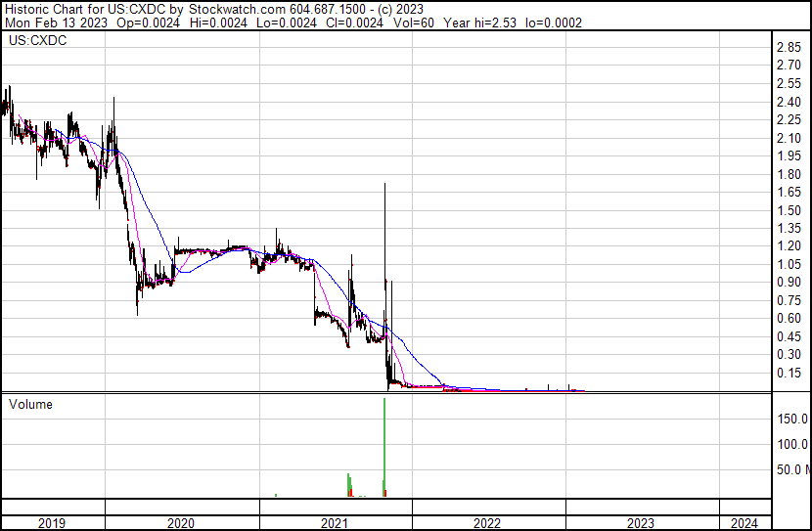The height and width of the screenshot is (531, 812).
Task: Click the 2.25 price axis value
Action: 789,119
